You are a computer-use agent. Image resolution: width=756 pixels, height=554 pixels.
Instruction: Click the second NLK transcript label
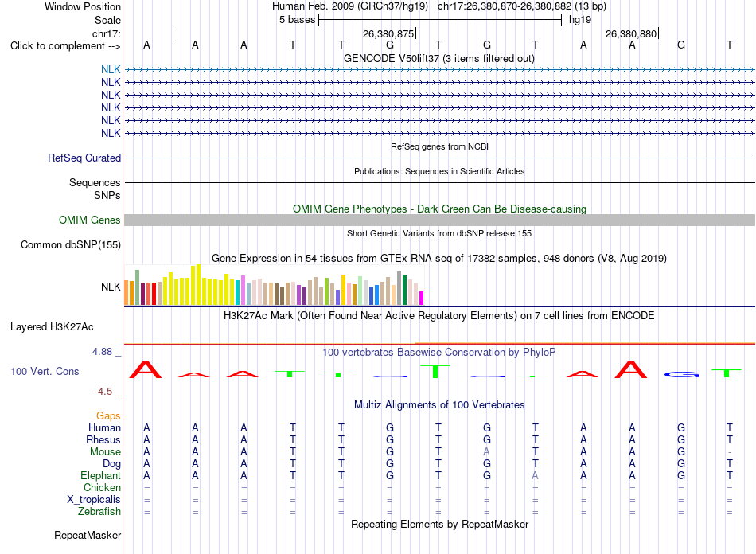(x=111, y=83)
